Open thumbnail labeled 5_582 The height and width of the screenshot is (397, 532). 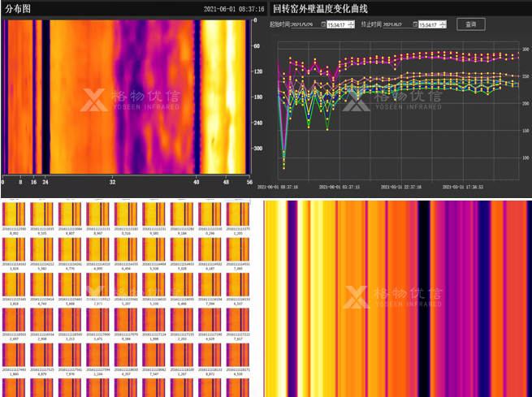[41, 249]
